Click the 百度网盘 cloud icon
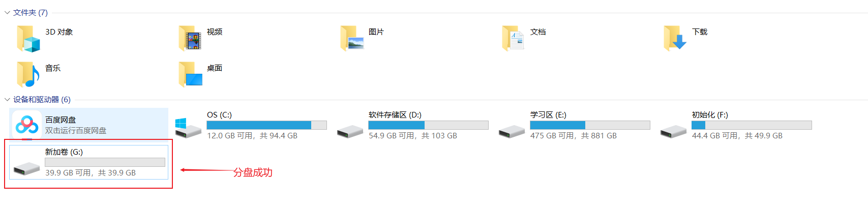The width and height of the screenshot is (868, 205). coord(26,125)
